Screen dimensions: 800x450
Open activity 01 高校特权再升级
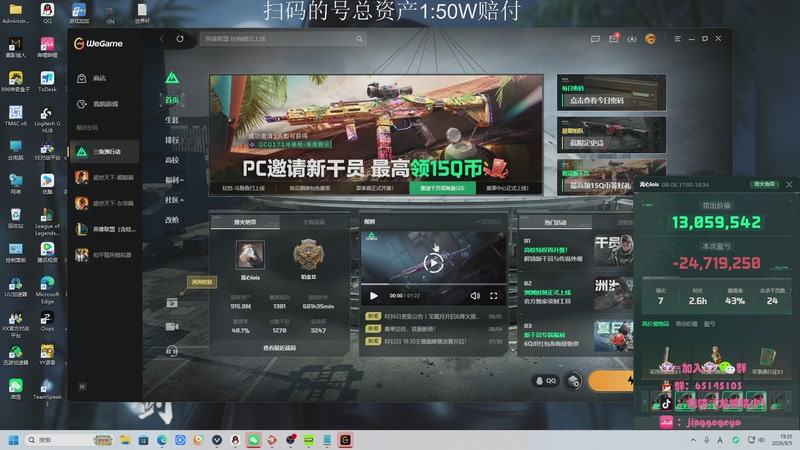(577, 250)
